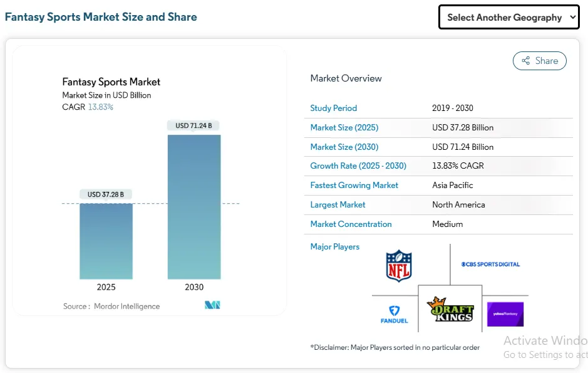
Task: Click the Yahoo Fantasy logo
Action: pyautogui.click(x=505, y=313)
